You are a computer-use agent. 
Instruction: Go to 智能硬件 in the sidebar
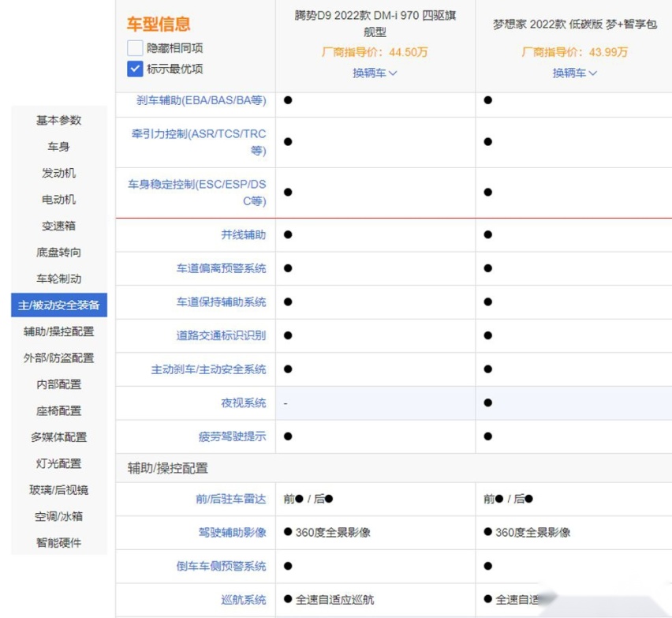pos(59,543)
